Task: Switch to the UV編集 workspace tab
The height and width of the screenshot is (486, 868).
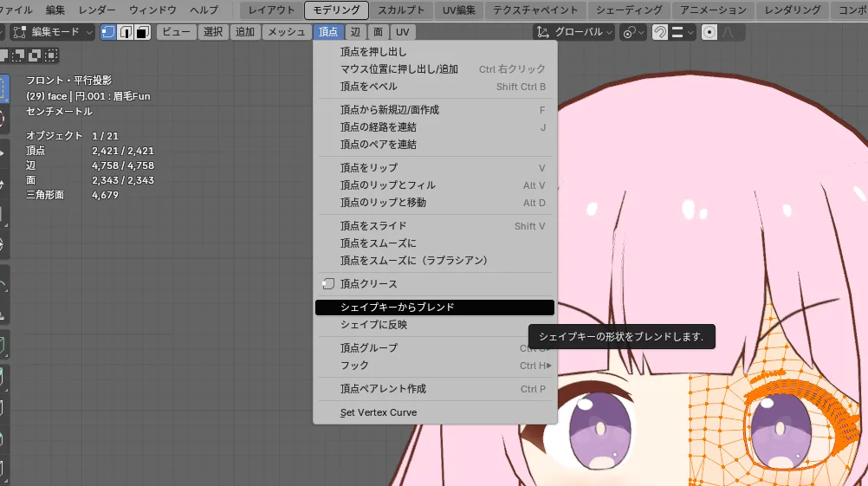Action: tap(459, 10)
